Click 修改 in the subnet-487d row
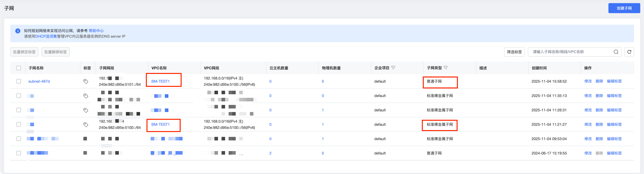The width and height of the screenshot is (644, 174). [x=588, y=81]
